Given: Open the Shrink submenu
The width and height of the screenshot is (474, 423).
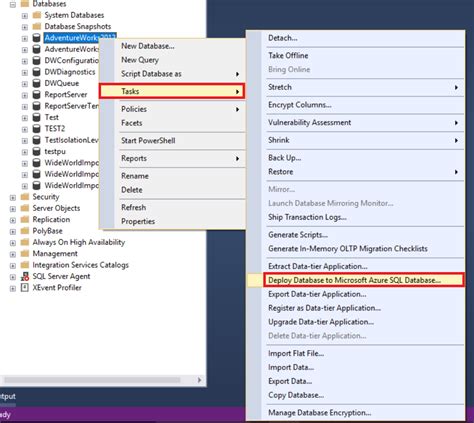Looking at the screenshot, I should pyautogui.click(x=355, y=140).
